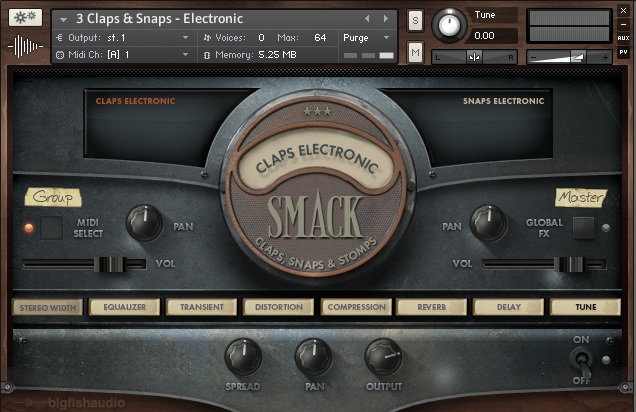
Task: Decrease header volume with minus icon
Action: 534,58
